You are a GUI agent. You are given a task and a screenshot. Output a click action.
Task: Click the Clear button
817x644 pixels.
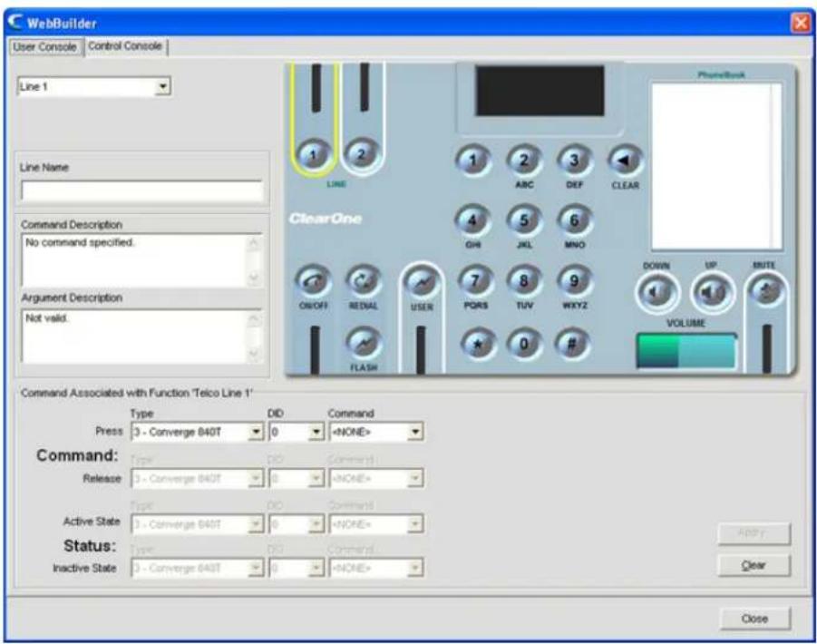tap(754, 565)
